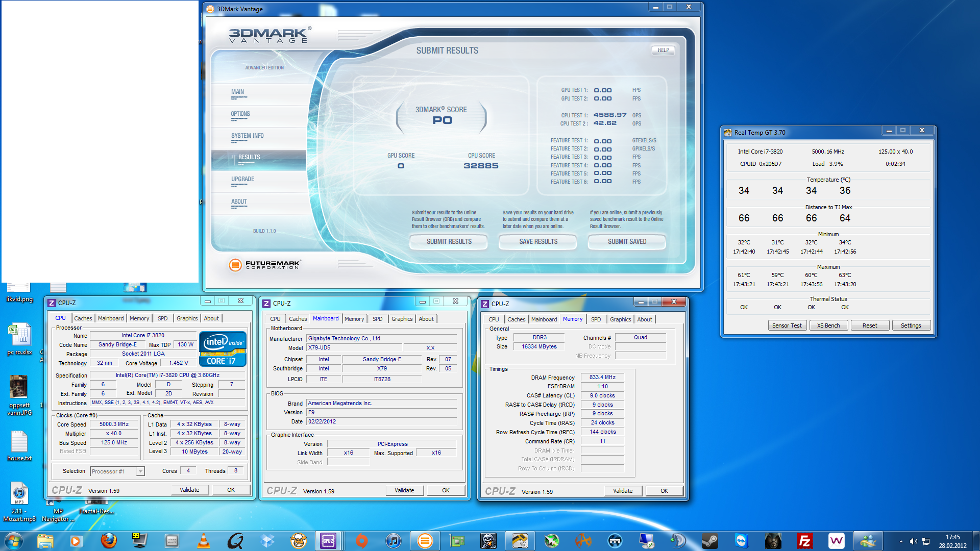Open Windows Explorer folder icon in taskbar

pos(45,540)
